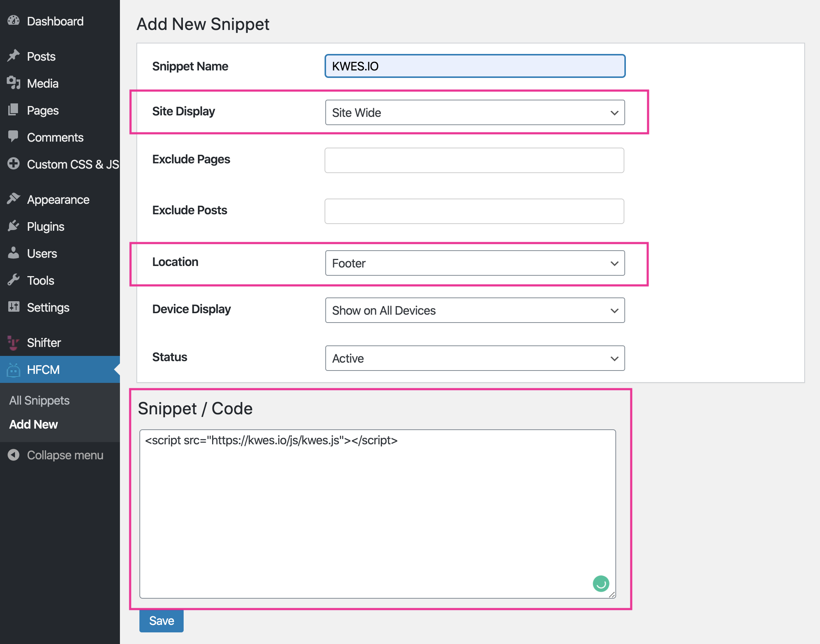Click the Exclude Pages input field
Screen dimensions: 820x644
(474, 160)
